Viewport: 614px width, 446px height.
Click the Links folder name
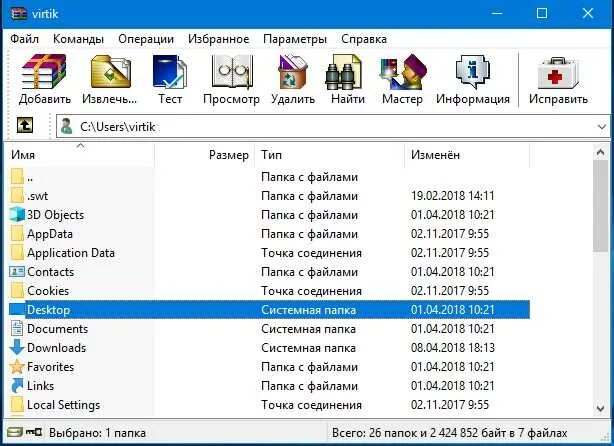tap(40, 386)
